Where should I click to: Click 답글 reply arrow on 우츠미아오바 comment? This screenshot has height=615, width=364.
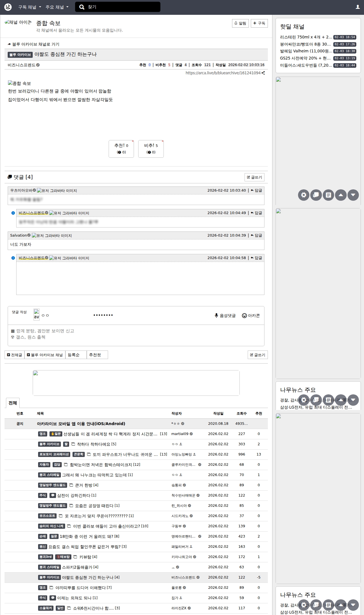click(257, 190)
